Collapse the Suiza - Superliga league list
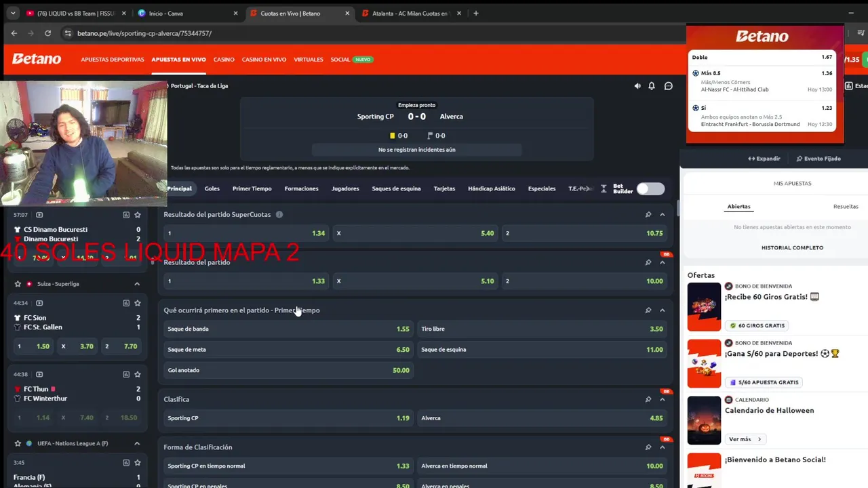The image size is (868, 488). click(x=137, y=284)
